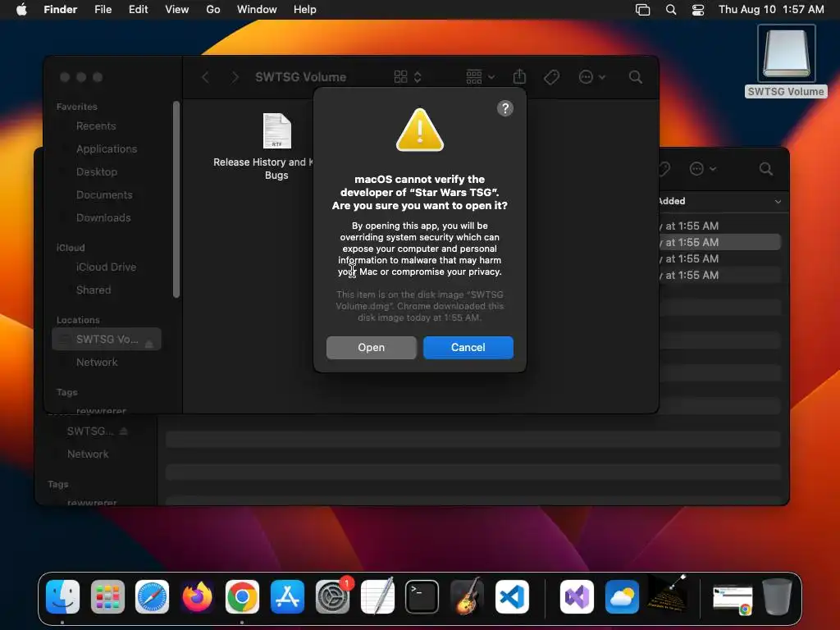Viewport: 840px width, 630px height.
Task: Click Open in the security dialog
Action: pyautogui.click(x=371, y=347)
